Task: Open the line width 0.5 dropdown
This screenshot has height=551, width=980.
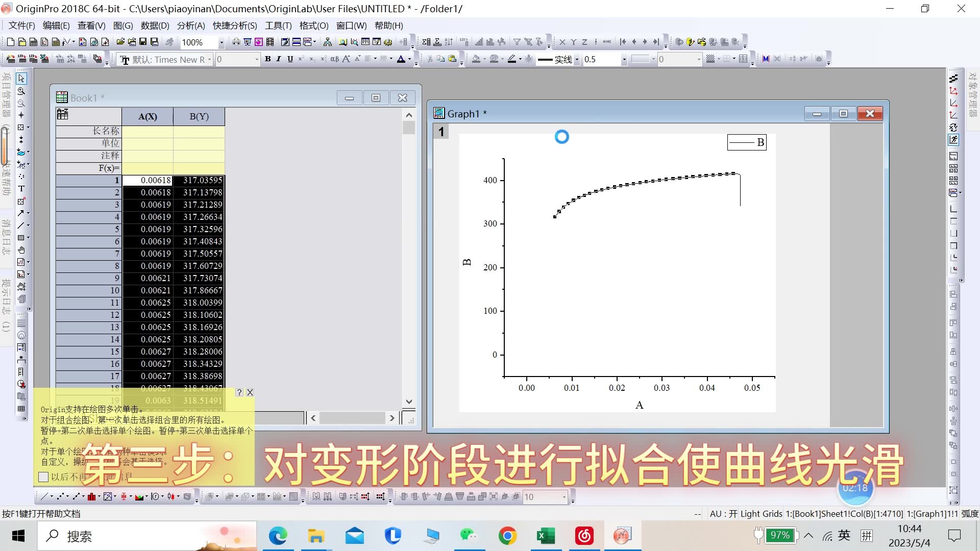Action: tap(624, 60)
